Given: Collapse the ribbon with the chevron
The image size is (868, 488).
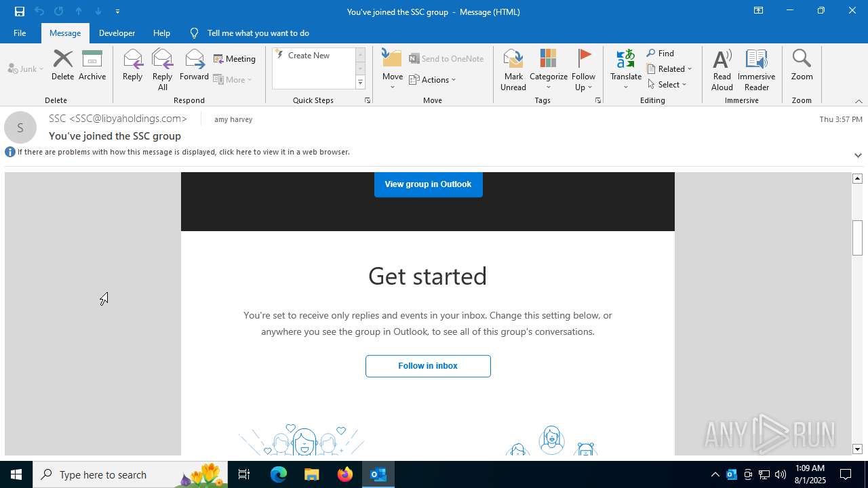Looking at the screenshot, I should pos(859,101).
